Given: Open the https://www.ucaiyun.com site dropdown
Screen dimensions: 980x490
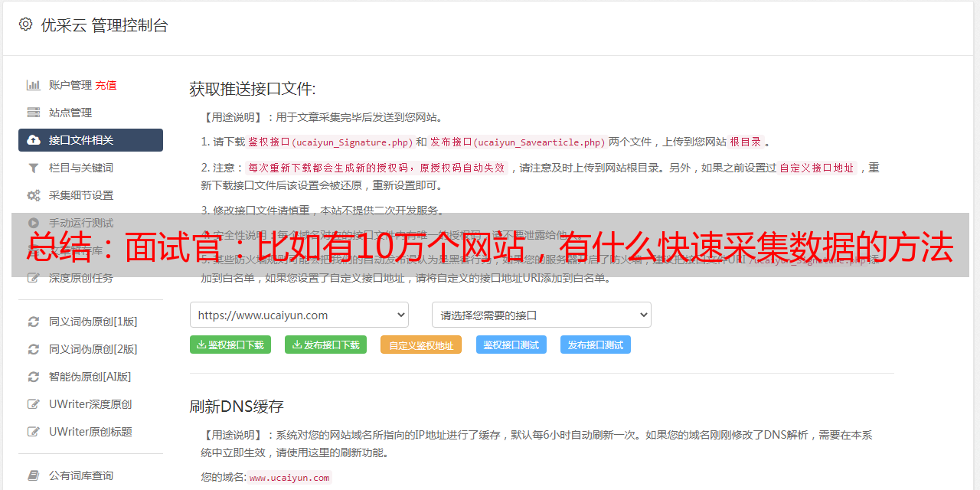Looking at the screenshot, I should 299,315.
